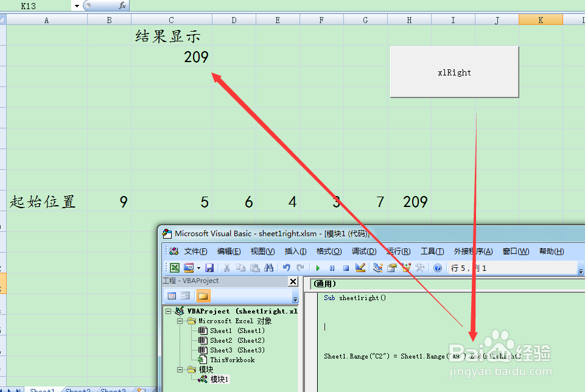The image size is (585, 392).
Task: Open the 编辑(E) menu
Action: coord(229,251)
